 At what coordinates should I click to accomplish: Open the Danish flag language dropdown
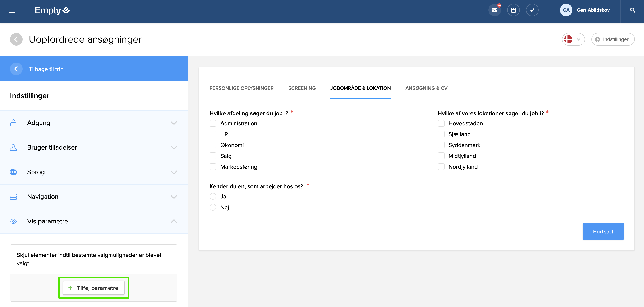coord(573,39)
